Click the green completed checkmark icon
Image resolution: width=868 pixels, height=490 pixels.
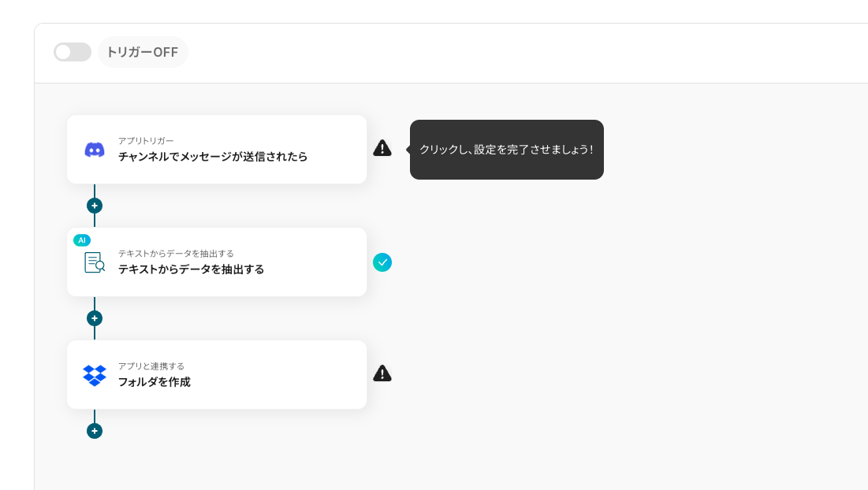coord(382,262)
